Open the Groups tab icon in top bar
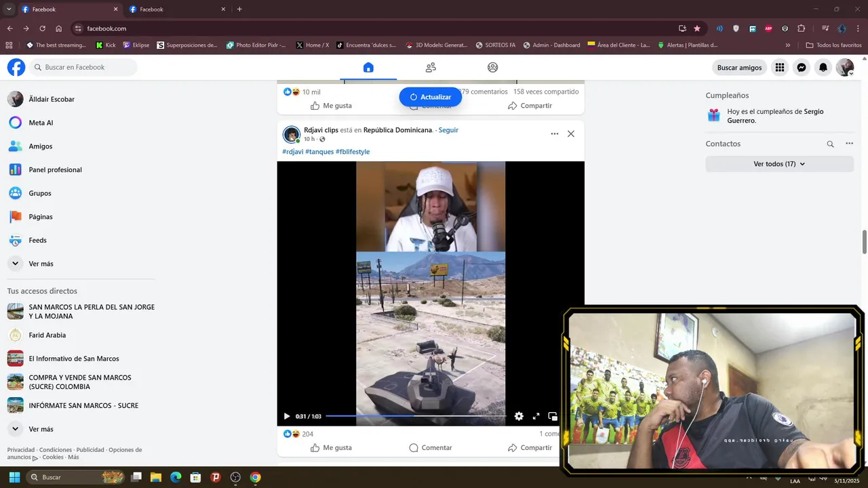The height and width of the screenshot is (488, 868). pyautogui.click(x=493, y=67)
